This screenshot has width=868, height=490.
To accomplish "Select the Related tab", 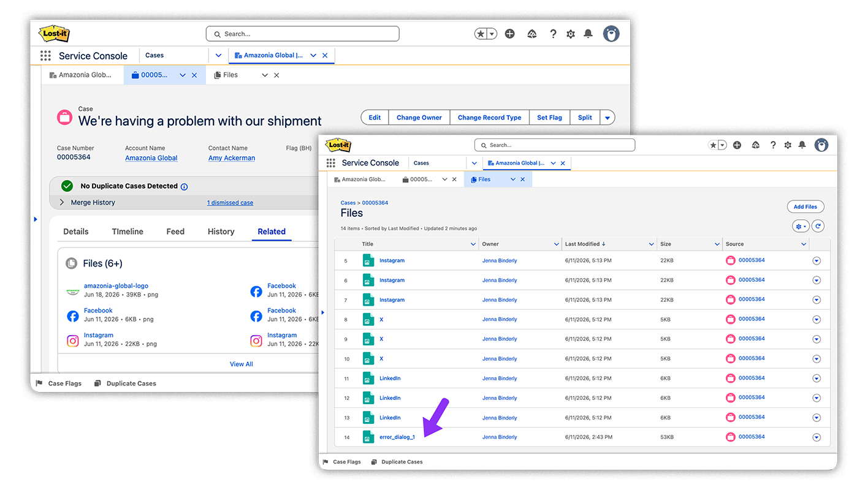I will [x=272, y=232].
